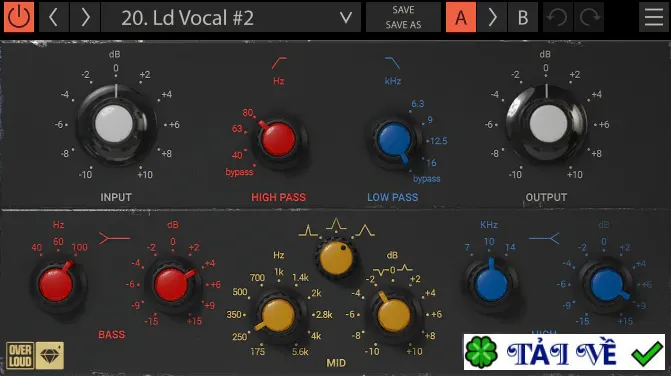Screen dimensions: 671x376
Task: Click the high '10' KHz mark
Action: point(489,242)
